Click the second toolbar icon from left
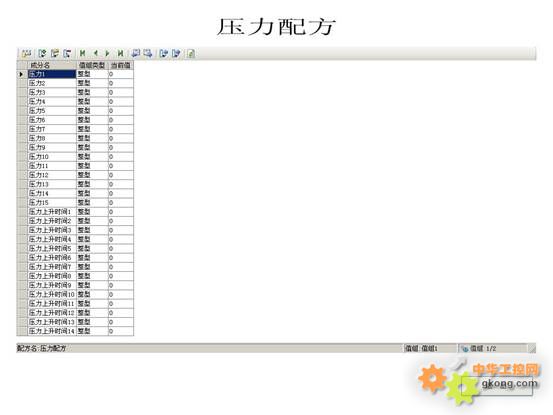Image resolution: width=553 pixels, height=415 pixels. coord(42,53)
